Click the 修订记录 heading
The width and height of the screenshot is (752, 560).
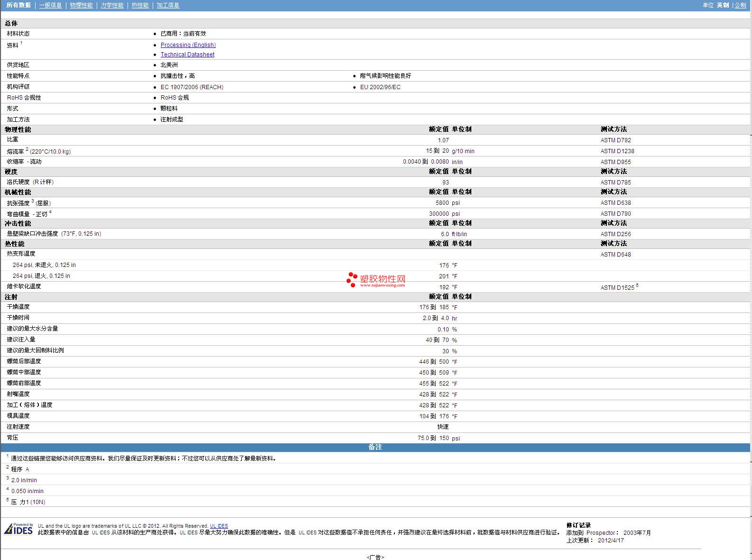point(578,525)
